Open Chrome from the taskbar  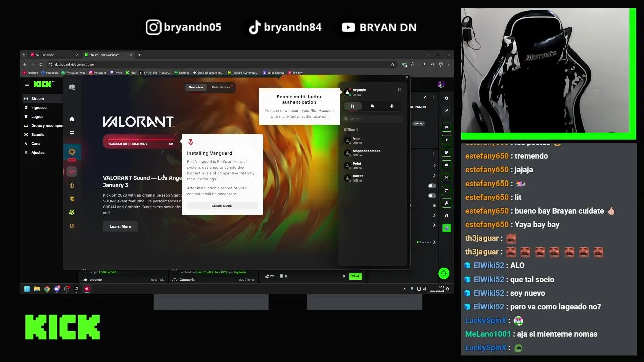[x=47, y=289]
